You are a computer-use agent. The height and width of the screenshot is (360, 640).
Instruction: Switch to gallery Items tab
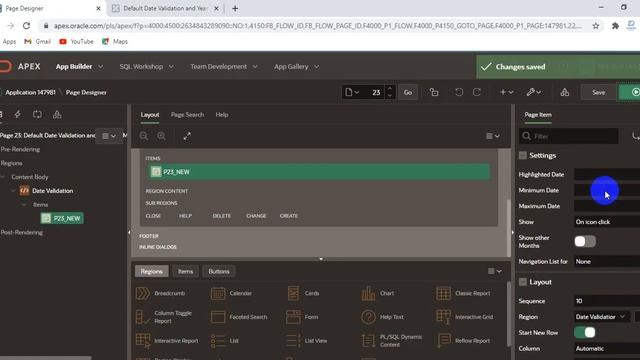(185, 271)
